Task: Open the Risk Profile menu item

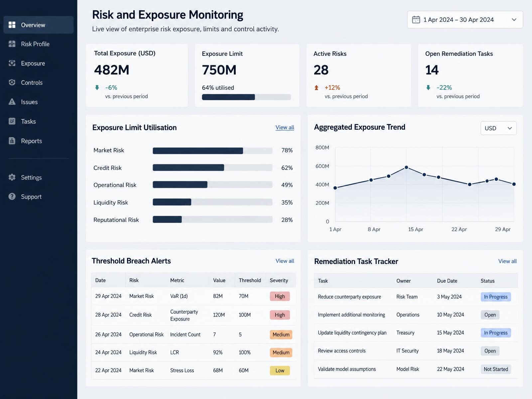Action: 39,44
